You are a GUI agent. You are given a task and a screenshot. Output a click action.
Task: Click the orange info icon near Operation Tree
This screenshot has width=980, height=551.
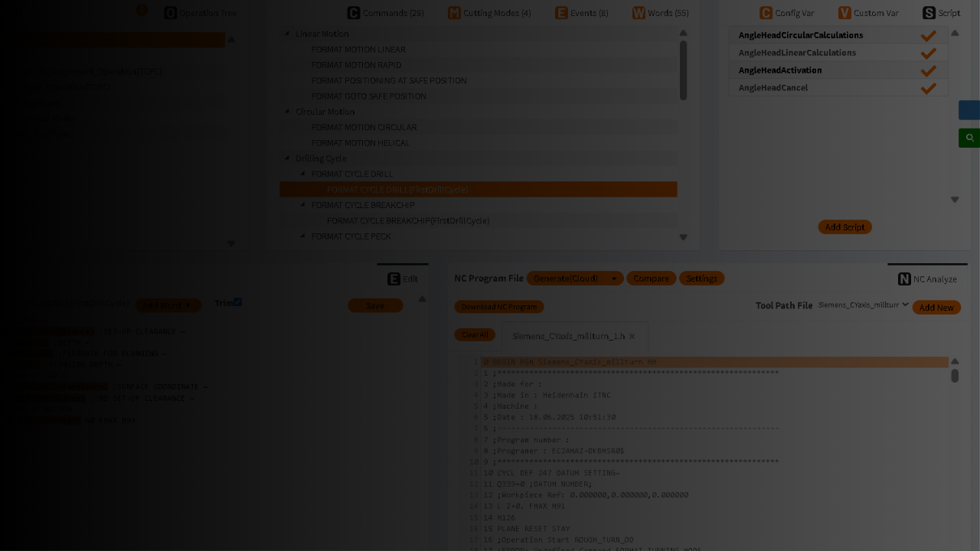[x=142, y=10]
